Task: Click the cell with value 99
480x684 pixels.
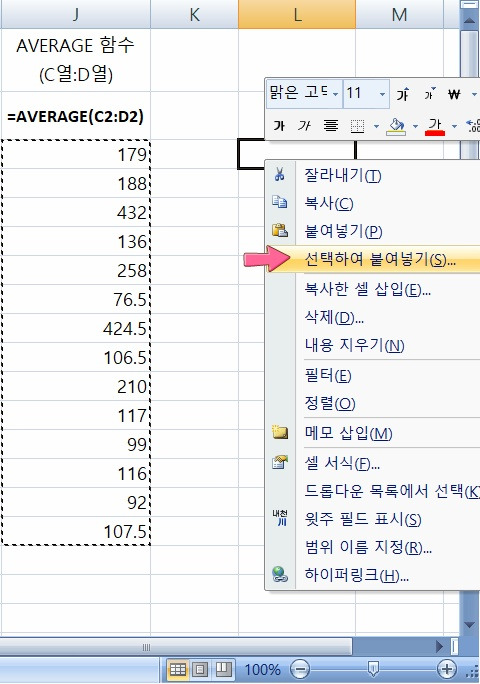Action: (x=76, y=445)
